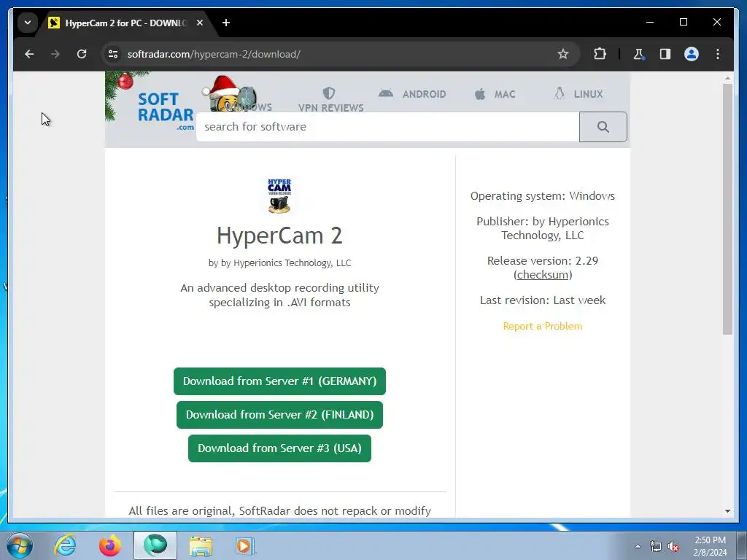Open the Android category
747x560 pixels.
(413, 94)
